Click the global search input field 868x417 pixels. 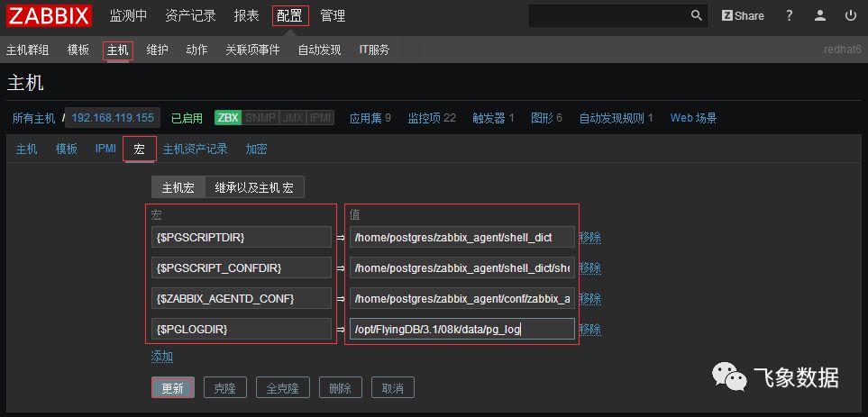tap(609, 15)
